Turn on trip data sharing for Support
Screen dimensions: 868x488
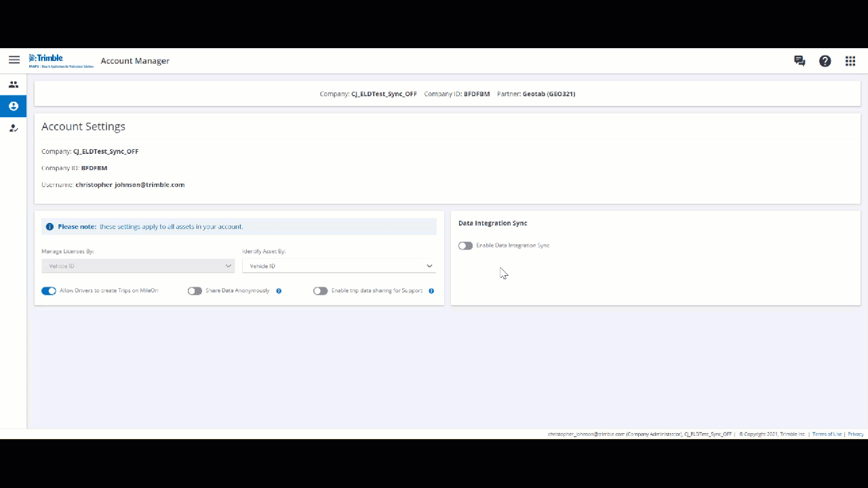320,291
